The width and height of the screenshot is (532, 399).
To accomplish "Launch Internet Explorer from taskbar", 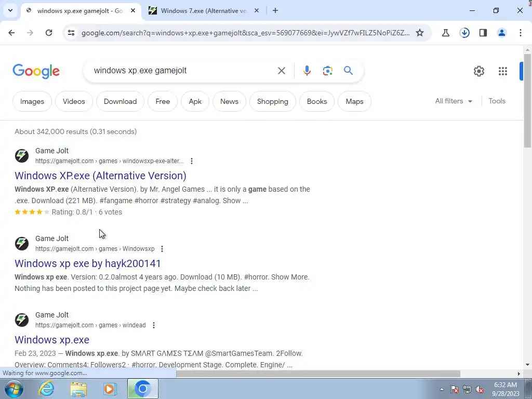I will click(x=46, y=389).
